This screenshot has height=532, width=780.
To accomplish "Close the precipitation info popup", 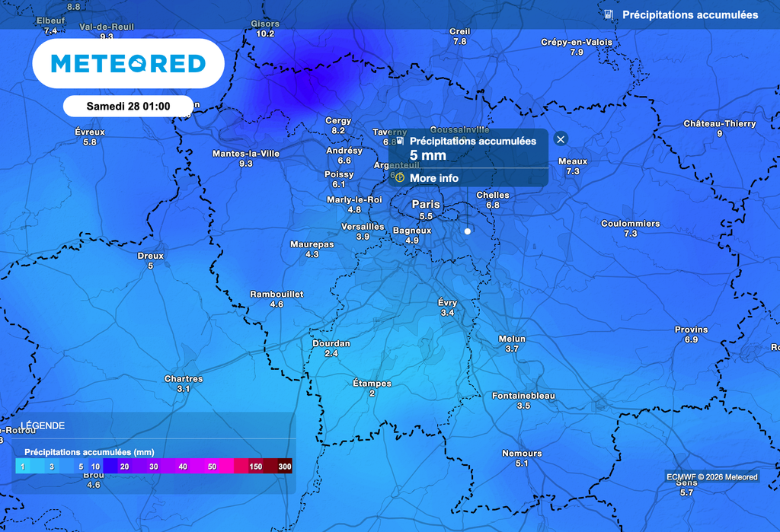I will tap(561, 139).
